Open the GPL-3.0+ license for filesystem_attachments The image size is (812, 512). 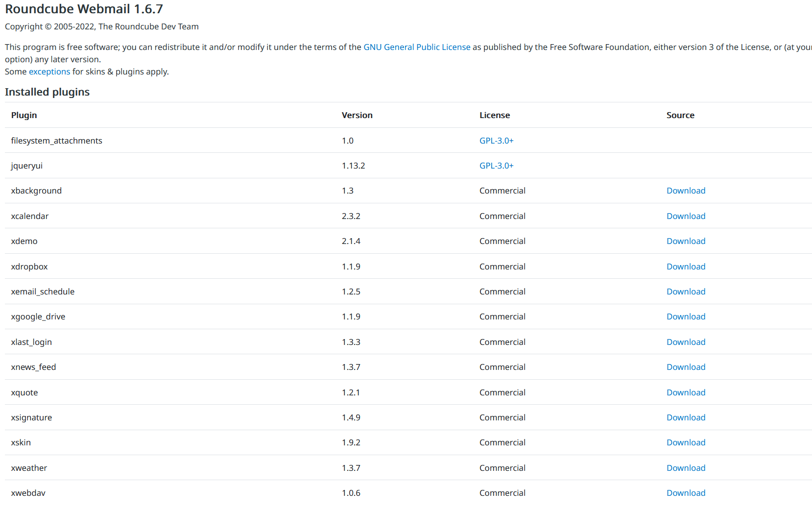[x=497, y=141]
